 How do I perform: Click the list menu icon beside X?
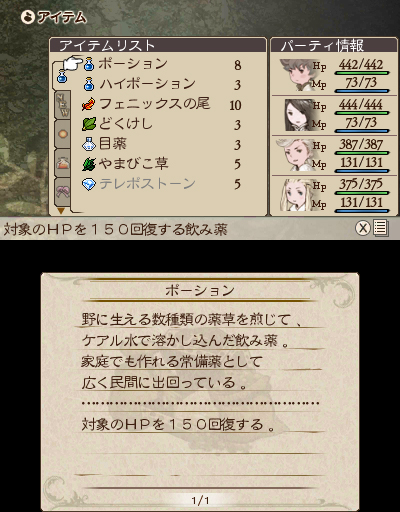(x=381, y=228)
